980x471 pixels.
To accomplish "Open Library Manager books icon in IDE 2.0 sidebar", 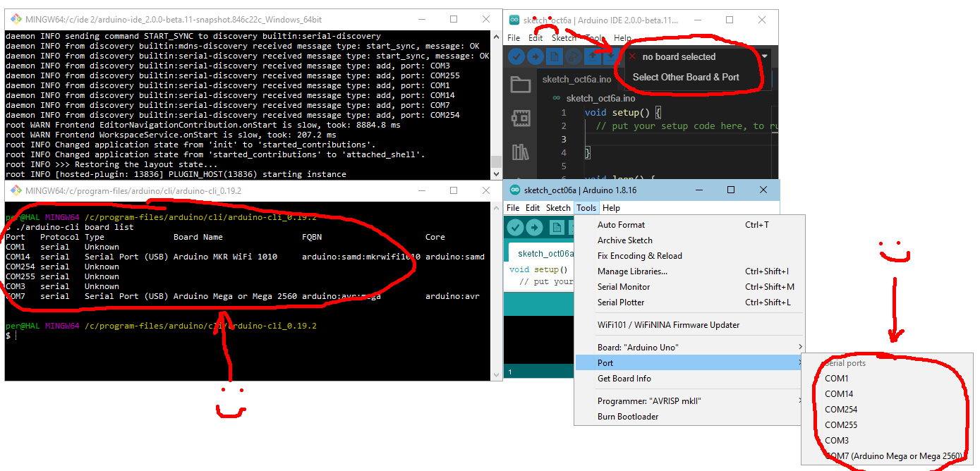I will pos(521,152).
